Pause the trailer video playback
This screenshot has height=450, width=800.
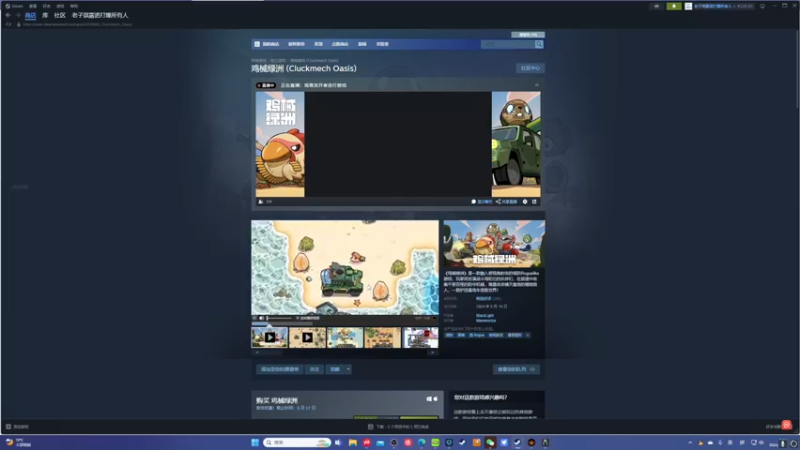tap(255, 318)
